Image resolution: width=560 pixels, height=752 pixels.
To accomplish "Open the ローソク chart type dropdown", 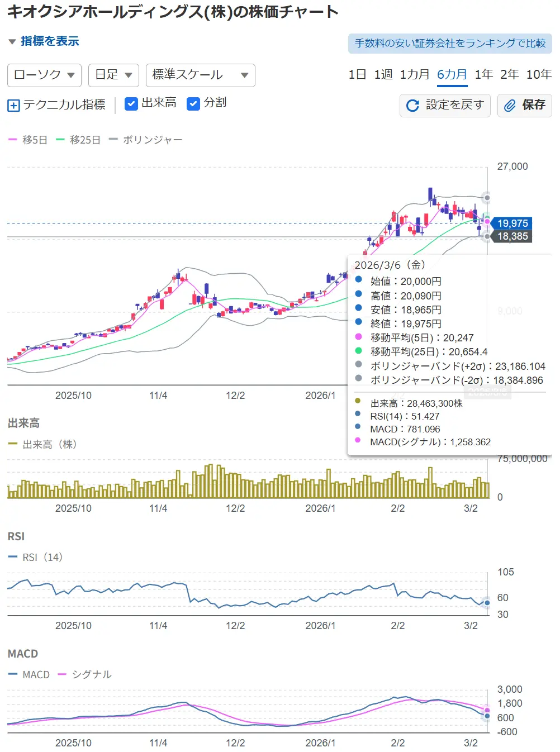I will 44,75.
